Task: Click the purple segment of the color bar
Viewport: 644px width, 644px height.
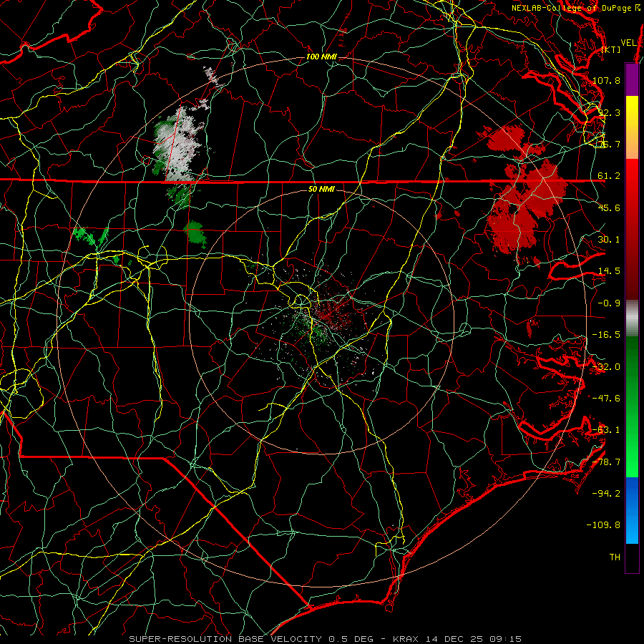Action: coord(632,79)
